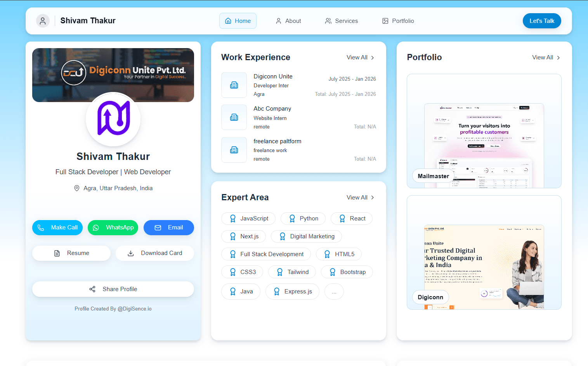Switch to the Portfolio nav item

coord(398,21)
